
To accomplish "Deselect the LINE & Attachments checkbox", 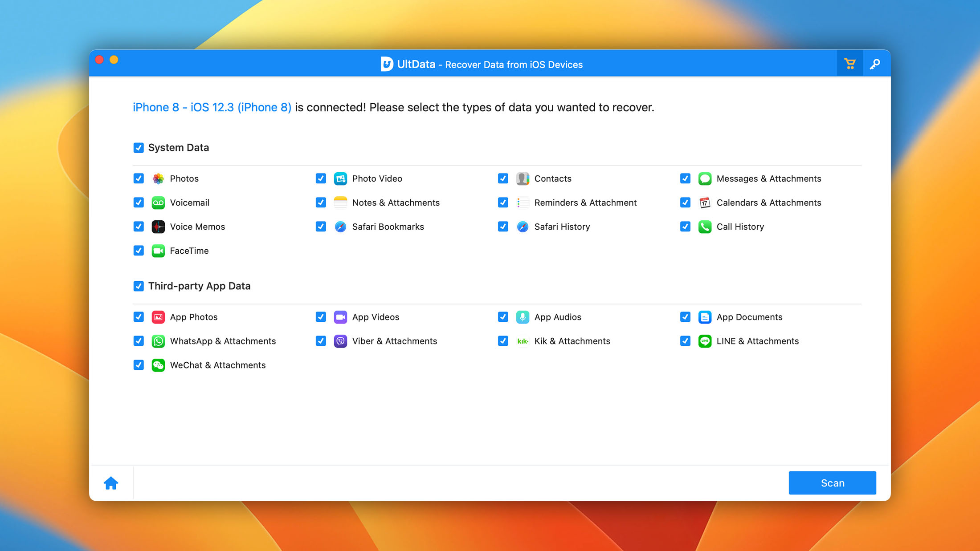I will click(685, 341).
